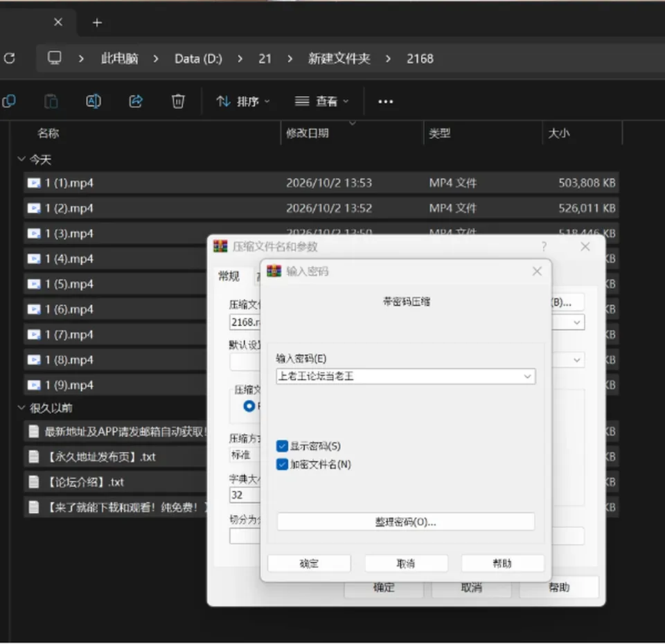Click the Data (D:) breadcrumb
The width and height of the screenshot is (665, 644).
199,58
